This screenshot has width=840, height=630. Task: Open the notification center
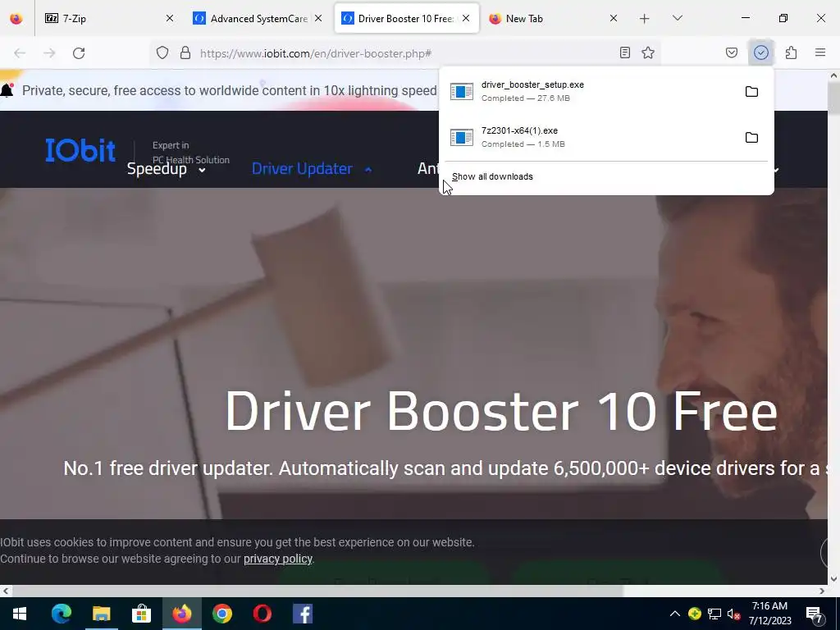coord(815,614)
